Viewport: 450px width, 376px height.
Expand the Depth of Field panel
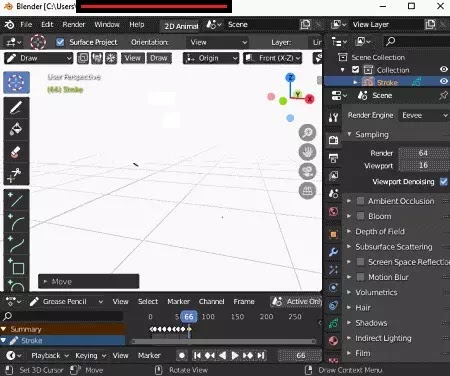[x=349, y=231]
